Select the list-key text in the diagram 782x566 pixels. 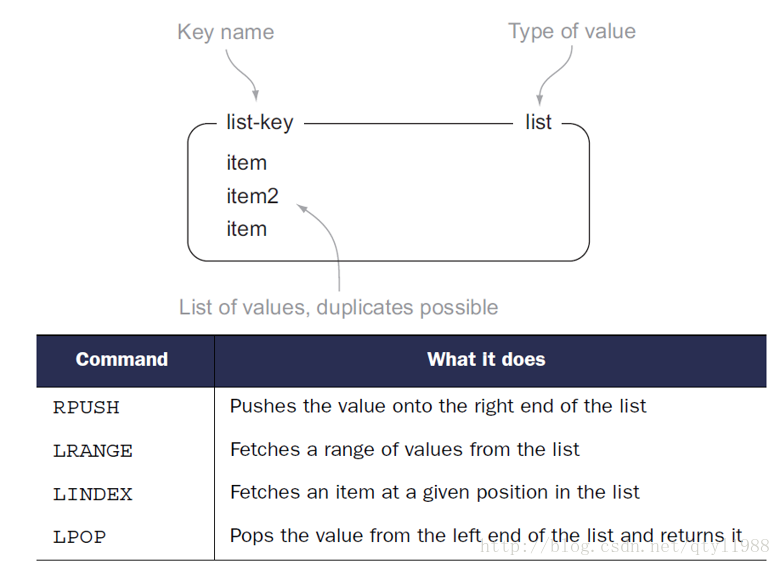click(260, 122)
